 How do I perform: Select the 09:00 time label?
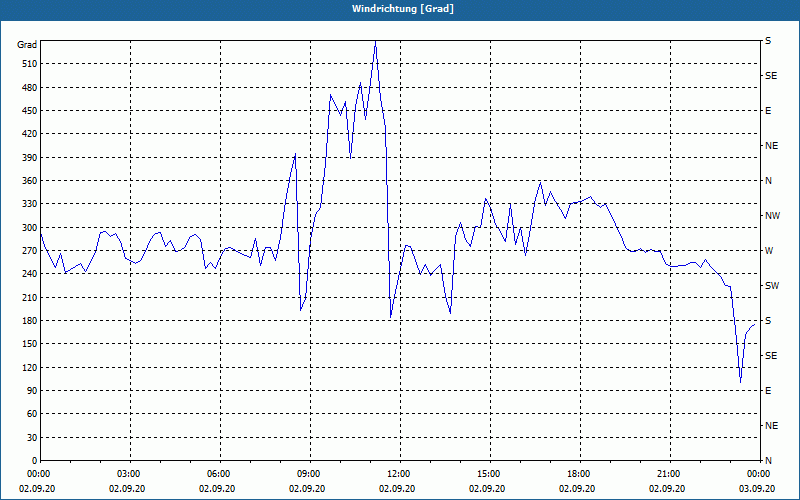pos(307,474)
